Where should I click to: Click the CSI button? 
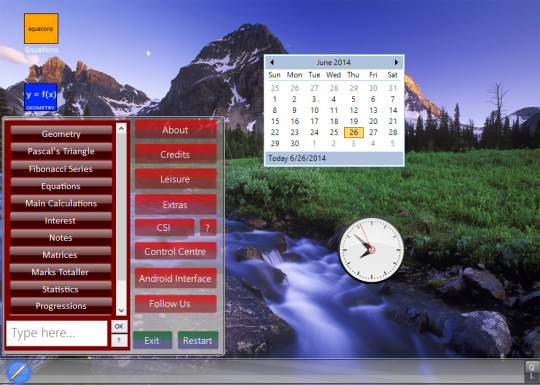(164, 227)
